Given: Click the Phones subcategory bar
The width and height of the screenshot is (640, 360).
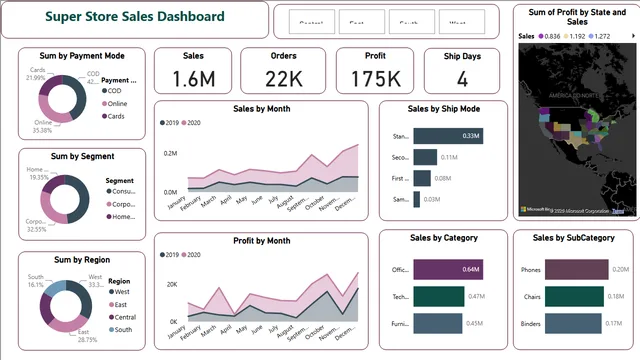Looking at the screenshot, I should coord(577,269).
